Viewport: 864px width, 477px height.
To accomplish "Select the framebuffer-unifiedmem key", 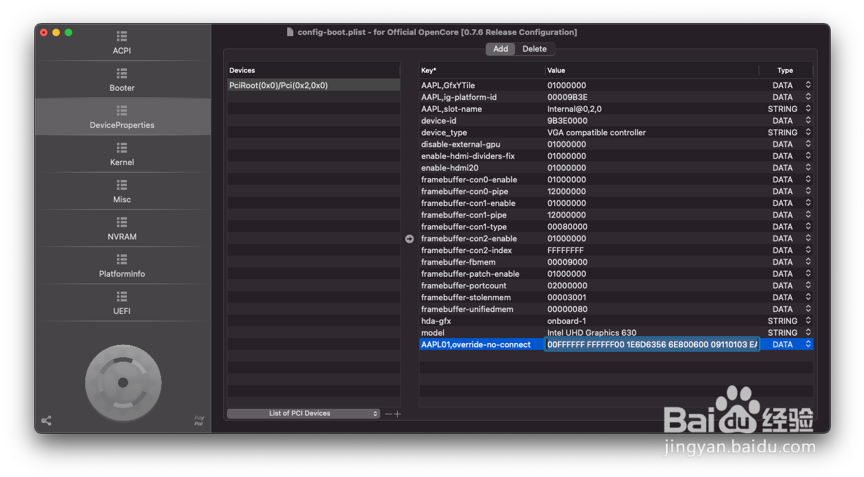I will (467, 309).
